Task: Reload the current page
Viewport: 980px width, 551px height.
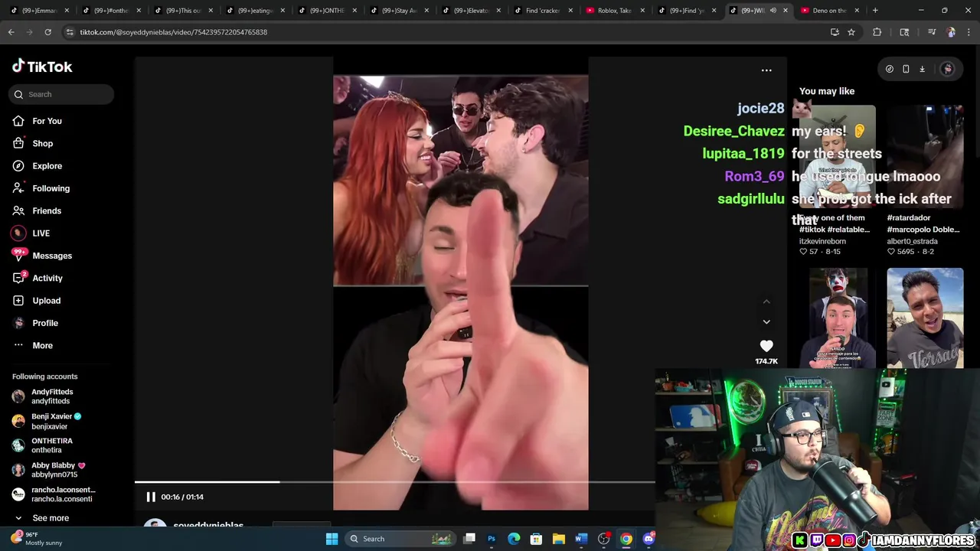Action: tap(48, 32)
